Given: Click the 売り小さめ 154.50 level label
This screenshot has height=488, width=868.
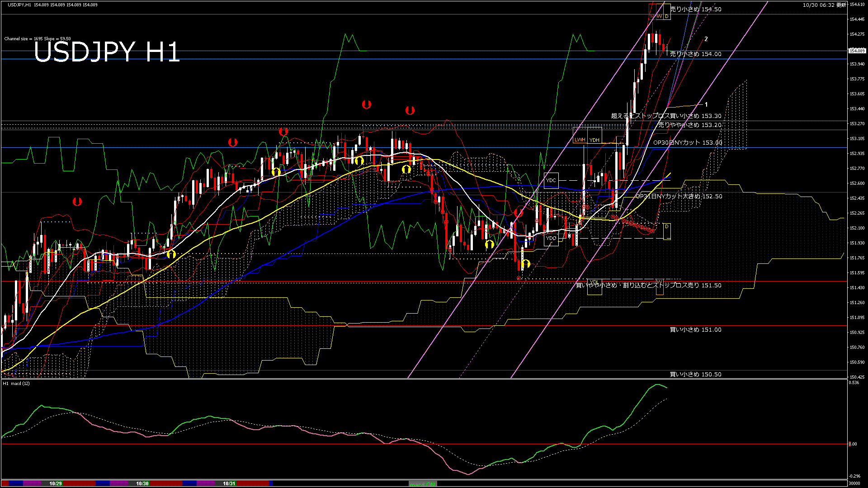Looking at the screenshot, I should (695, 9).
